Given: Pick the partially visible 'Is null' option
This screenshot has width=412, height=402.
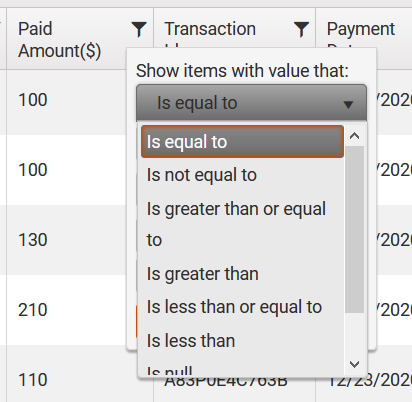Looking at the screenshot, I should click(x=242, y=369).
